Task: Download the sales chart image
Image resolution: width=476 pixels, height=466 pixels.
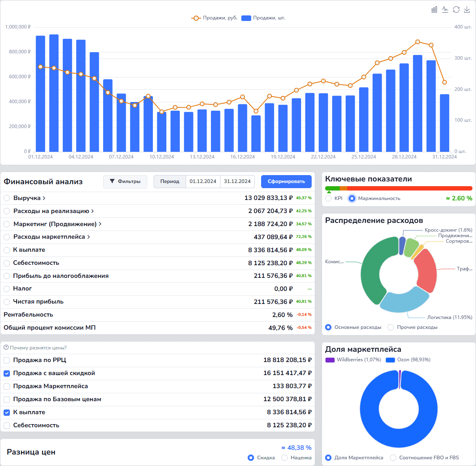Action: 467,9
